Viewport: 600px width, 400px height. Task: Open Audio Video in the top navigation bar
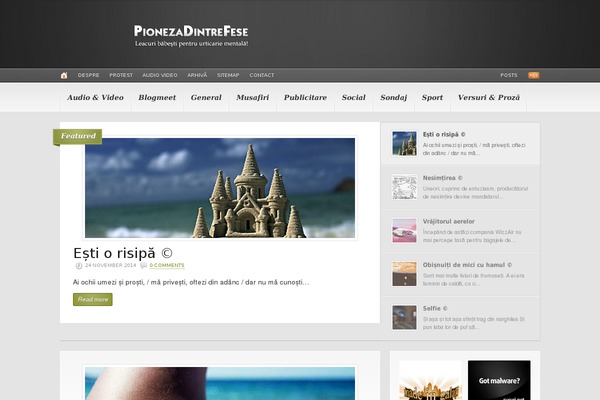coord(160,75)
